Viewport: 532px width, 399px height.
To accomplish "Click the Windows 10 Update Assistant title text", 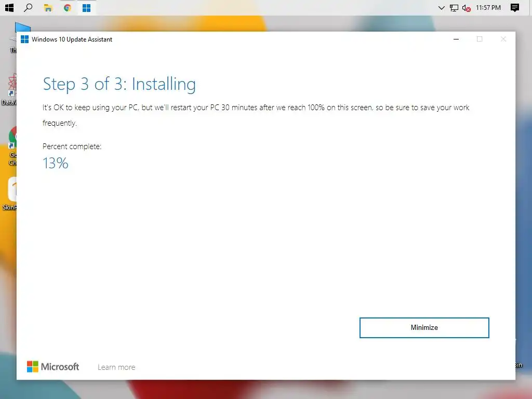I will click(72, 39).
